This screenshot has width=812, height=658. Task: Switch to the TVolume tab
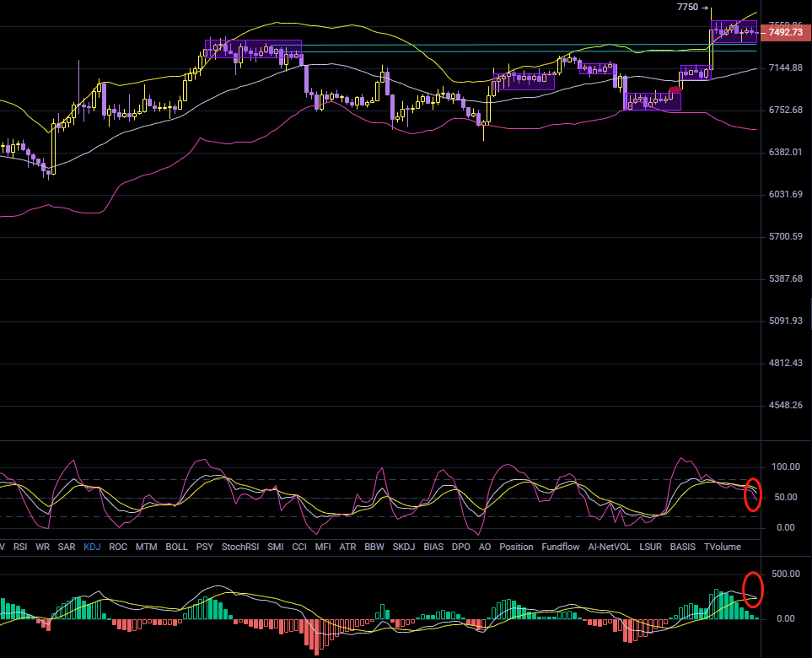pos(722,547)
